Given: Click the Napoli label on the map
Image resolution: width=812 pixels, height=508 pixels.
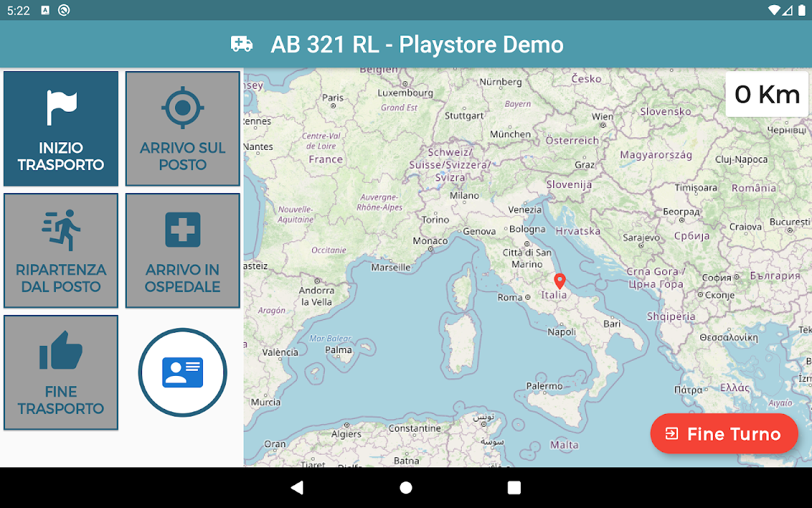Looking at the screenshot, I should pyautogui.click(x=561, y=331).
